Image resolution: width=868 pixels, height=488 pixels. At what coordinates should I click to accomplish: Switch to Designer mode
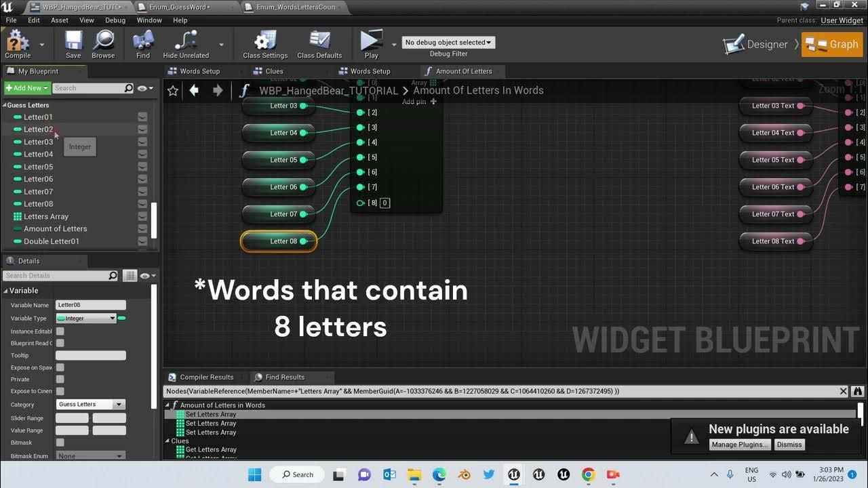[757, 45]
